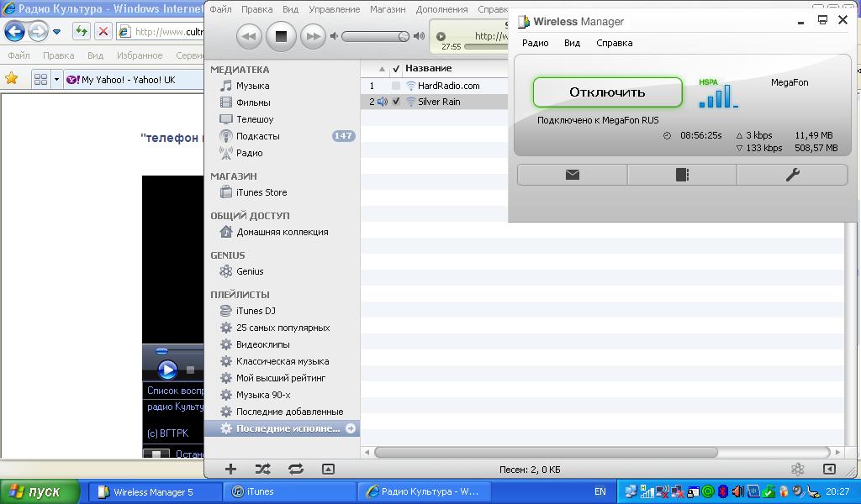Screen dimensions: 861x504
Task: Click HSPA signal strength indicator
Action: (718, 94)
